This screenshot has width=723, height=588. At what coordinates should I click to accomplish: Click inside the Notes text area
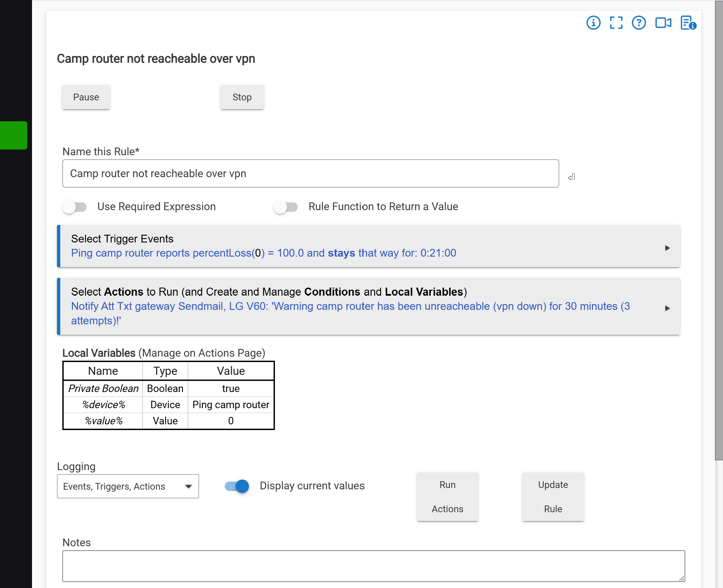tap(374, 566)
